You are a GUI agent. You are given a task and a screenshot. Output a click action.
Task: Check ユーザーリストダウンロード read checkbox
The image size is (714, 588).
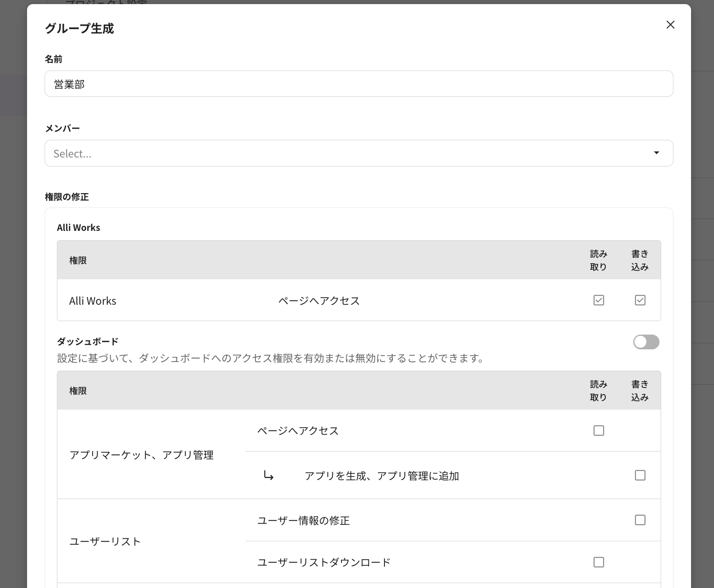point(598,562)
